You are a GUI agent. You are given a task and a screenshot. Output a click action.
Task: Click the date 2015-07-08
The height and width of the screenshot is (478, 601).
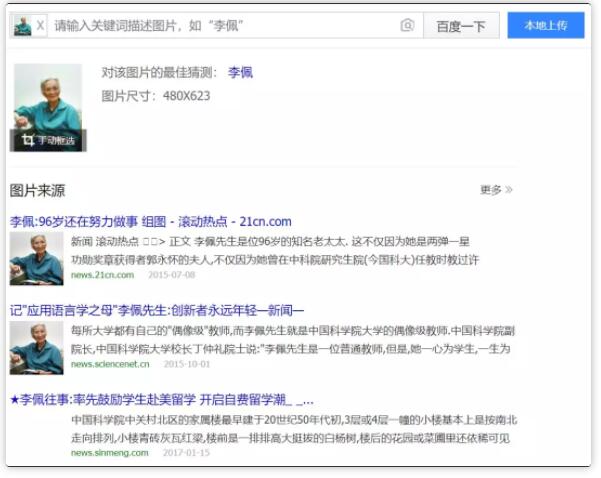(172, 275)
